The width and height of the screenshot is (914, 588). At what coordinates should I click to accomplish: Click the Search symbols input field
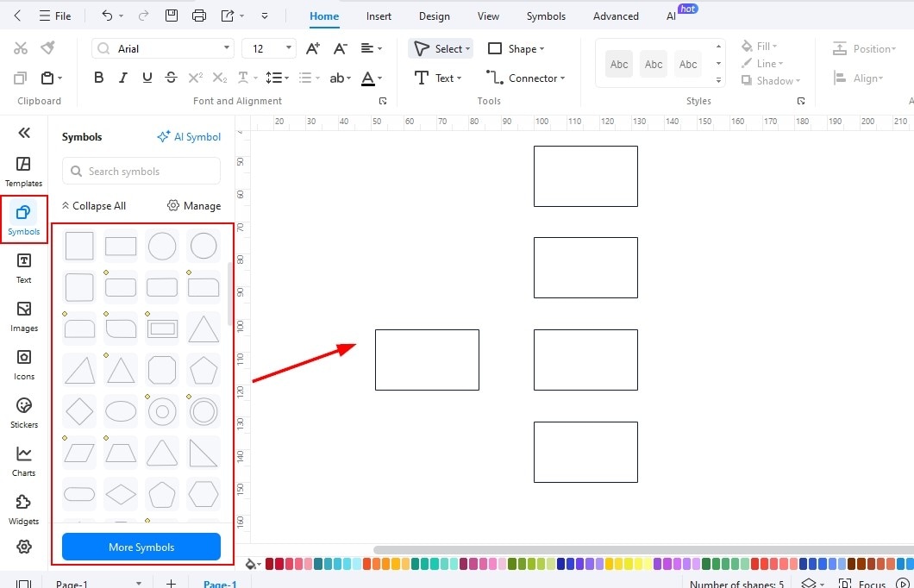click(141, 171)
